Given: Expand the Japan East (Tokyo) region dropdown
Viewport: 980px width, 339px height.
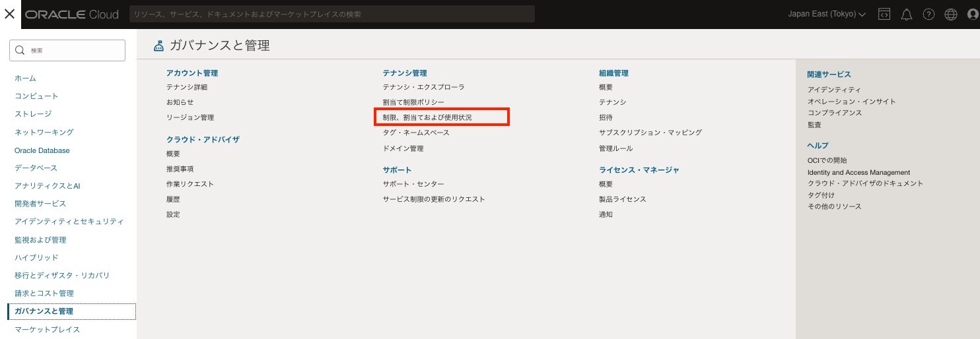Looking at the screenshot, I should tap(827, 15).
